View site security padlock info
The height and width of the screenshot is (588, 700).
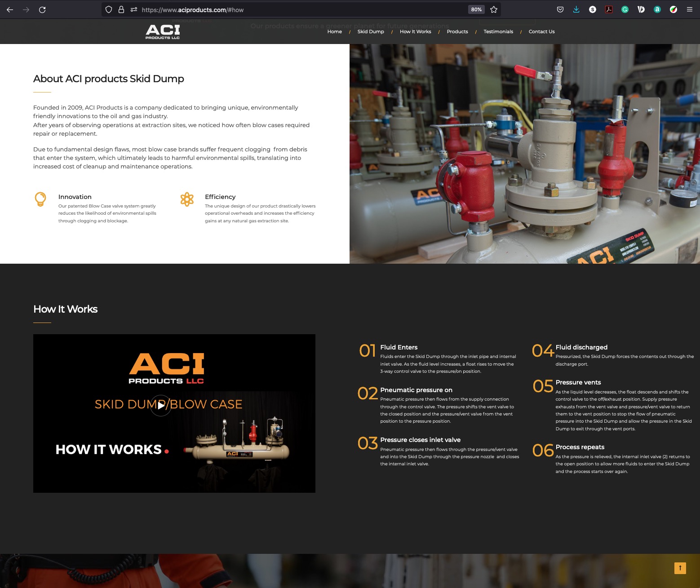click(x=121, y=9)
